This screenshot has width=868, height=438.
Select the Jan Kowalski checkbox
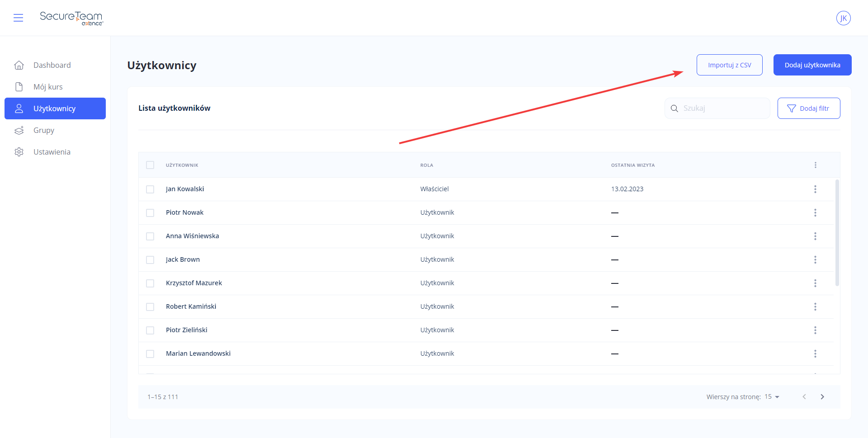click(x=150, y=189)
